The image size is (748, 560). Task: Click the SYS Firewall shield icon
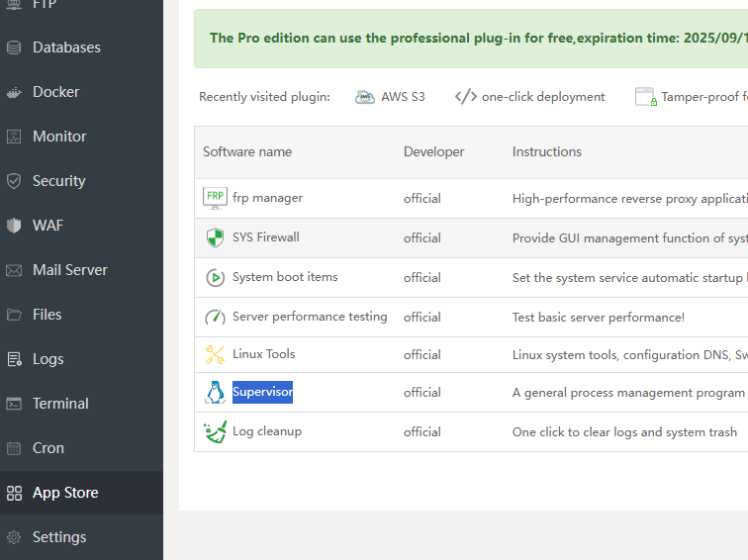(215, 237)
